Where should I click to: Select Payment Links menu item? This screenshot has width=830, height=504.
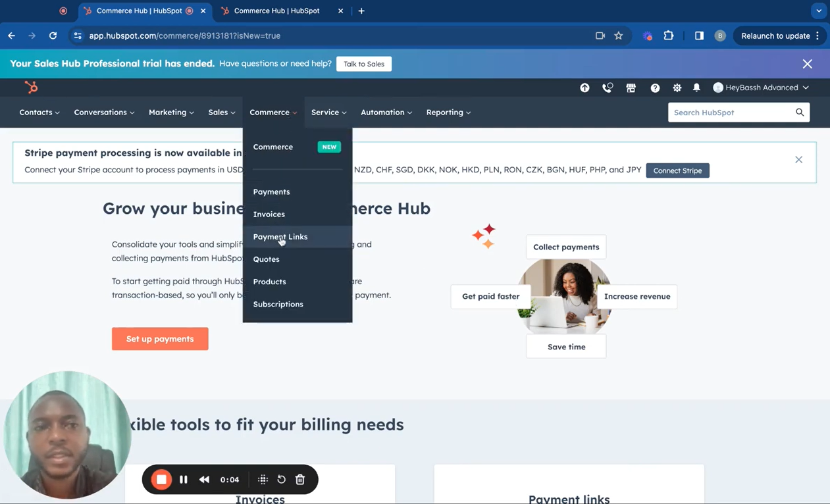pyautogui.click(x=297, y=237)
